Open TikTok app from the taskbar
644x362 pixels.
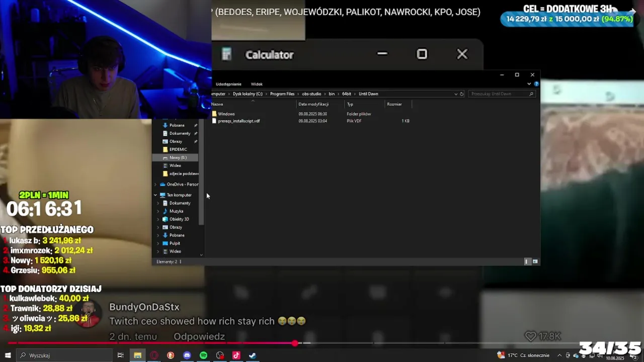(236, 355)
